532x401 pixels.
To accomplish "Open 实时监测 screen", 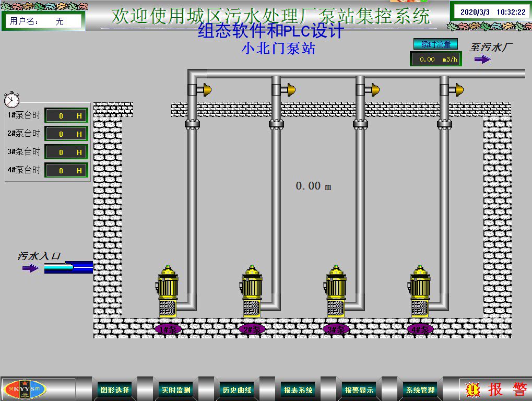I will [176, 390].
